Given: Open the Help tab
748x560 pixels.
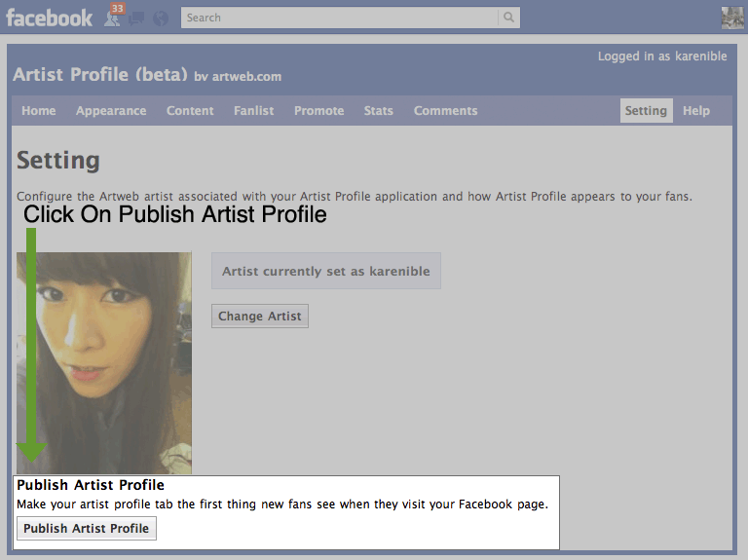Looking at the screenshot, I should [696, 111].
